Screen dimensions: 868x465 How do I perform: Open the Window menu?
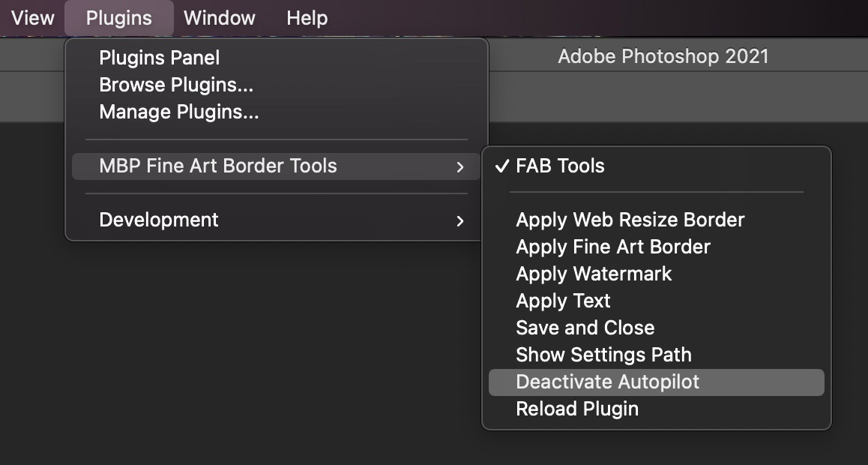point(219,18)
